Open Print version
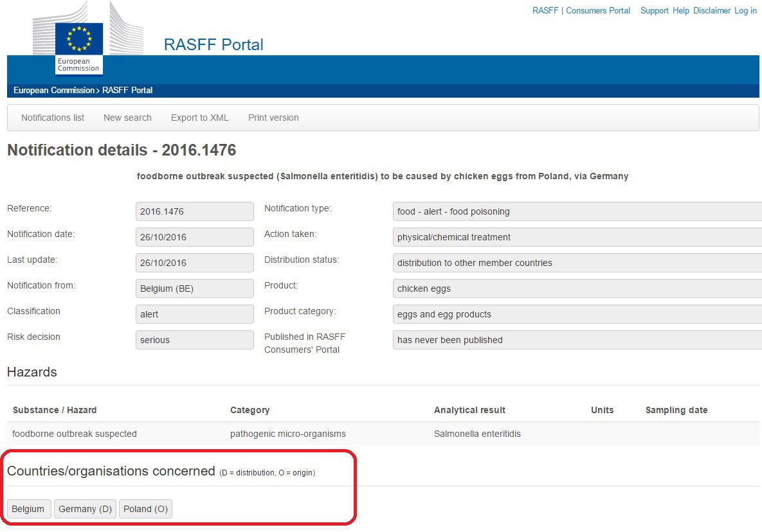 click(x=273, y=118)
